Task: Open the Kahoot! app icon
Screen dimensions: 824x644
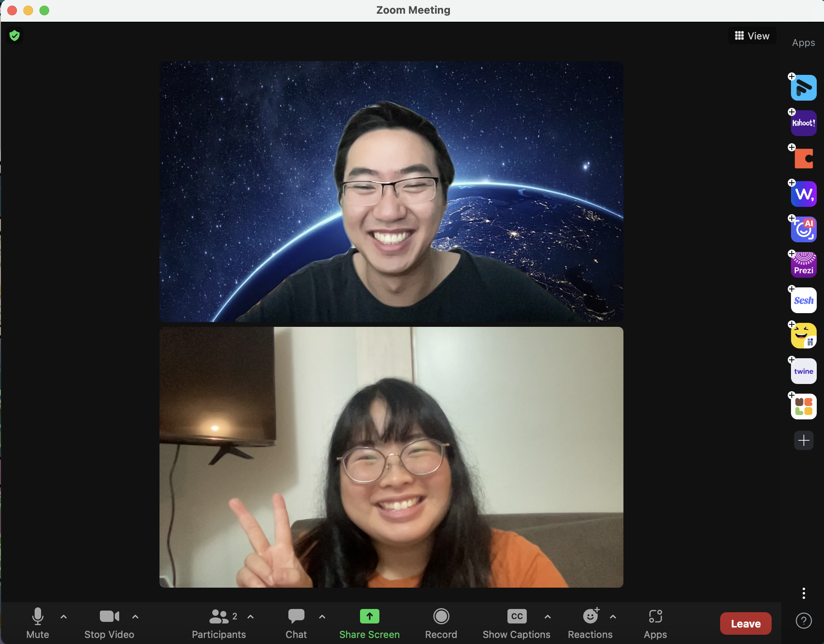Action: pyautogui.click(x=803, y=123)
